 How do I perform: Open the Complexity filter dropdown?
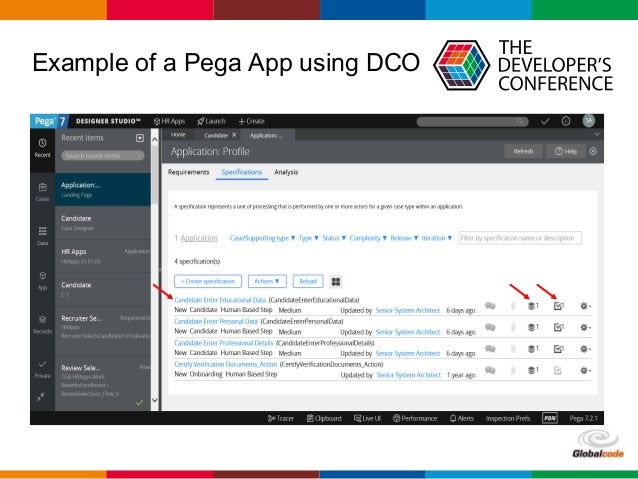[368, 238]
